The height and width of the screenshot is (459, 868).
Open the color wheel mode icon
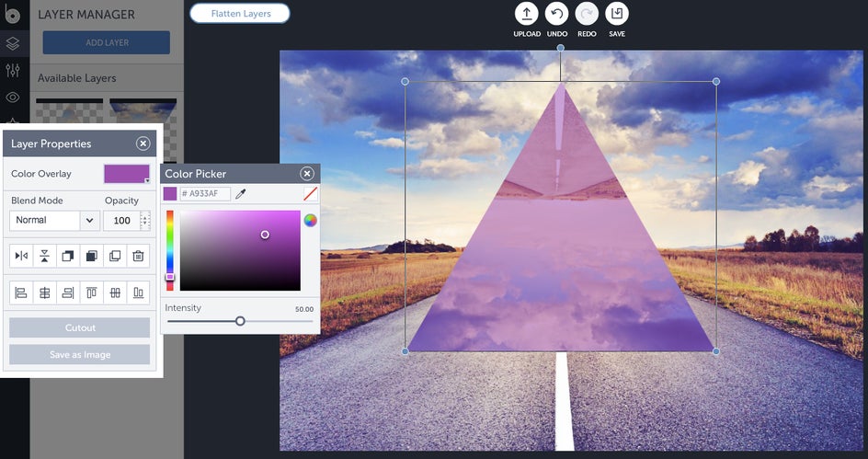pyautogui.click(x=310, y=221)
